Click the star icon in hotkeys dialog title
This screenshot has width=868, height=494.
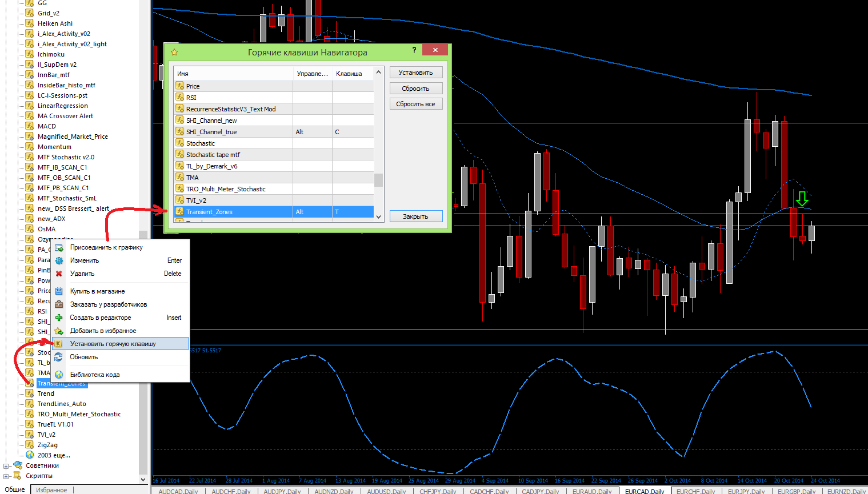(x=174, y=52)
